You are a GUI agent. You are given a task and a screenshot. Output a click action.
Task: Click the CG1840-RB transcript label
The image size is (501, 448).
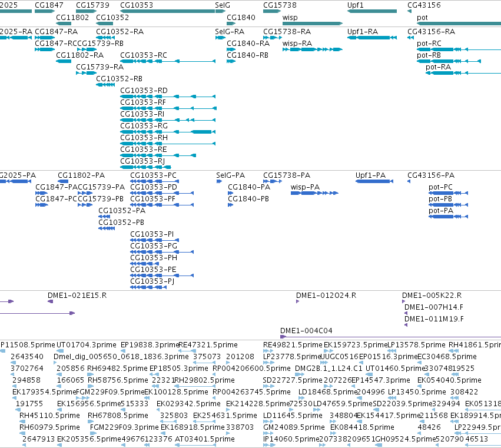pyautogui.click(x=248, y=55)
